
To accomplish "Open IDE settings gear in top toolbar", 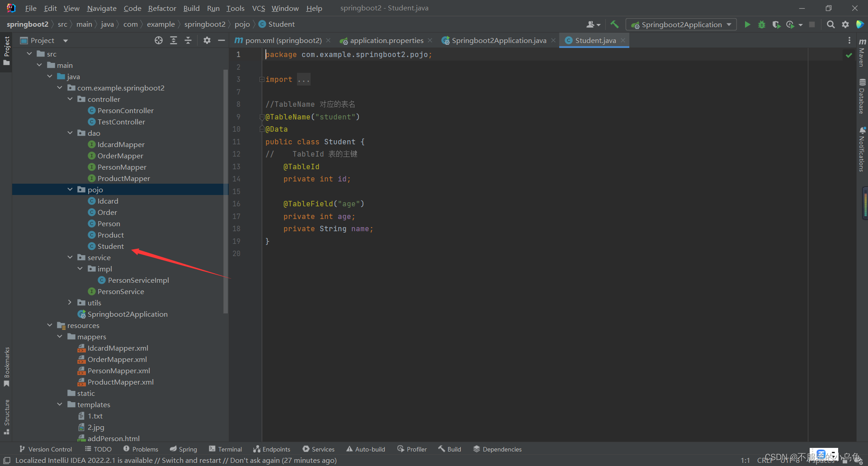I will [845, 24].
